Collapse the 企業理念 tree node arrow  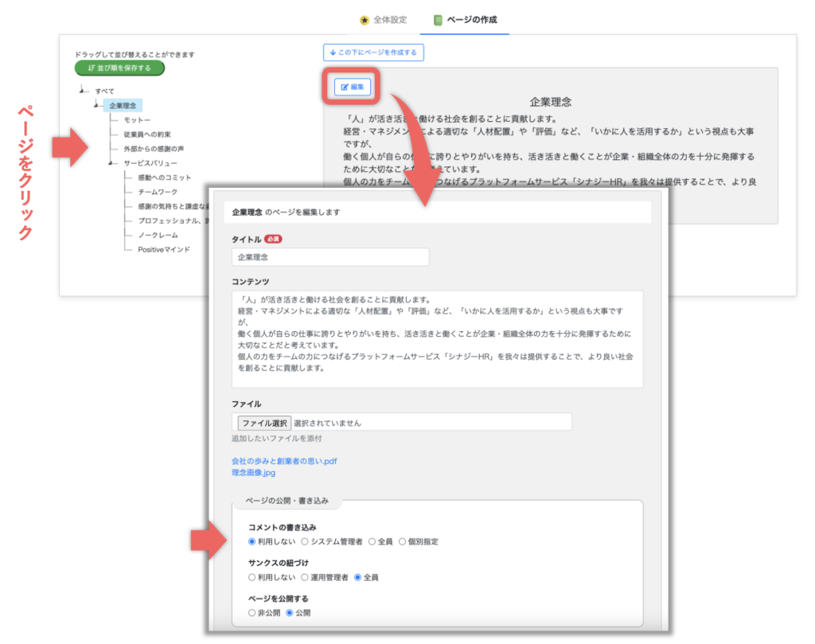tap(96, 105)
